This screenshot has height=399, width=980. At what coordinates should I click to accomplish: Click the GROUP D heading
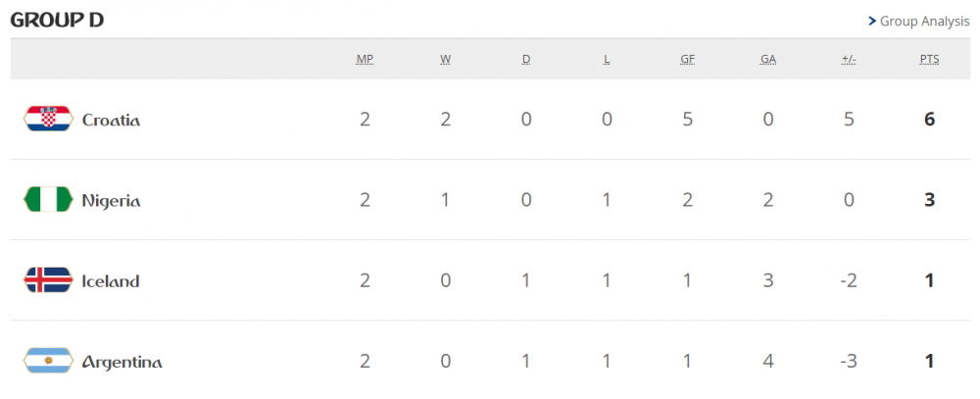(57, 20)
